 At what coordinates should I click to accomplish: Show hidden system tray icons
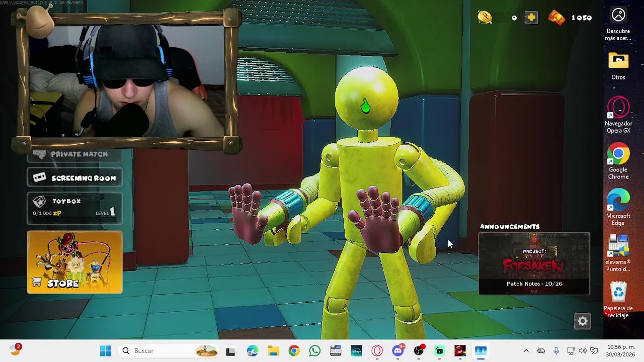click(x=526, y=351)
